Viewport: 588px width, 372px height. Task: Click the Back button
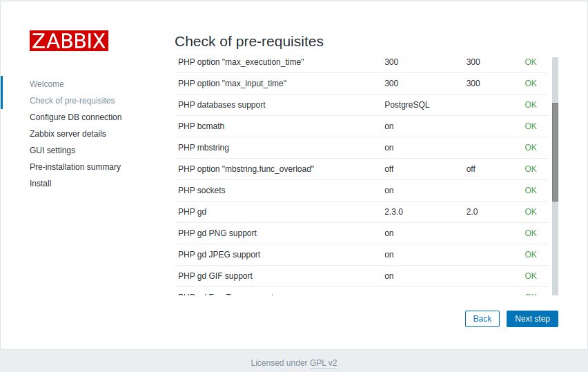coord(482,319)
